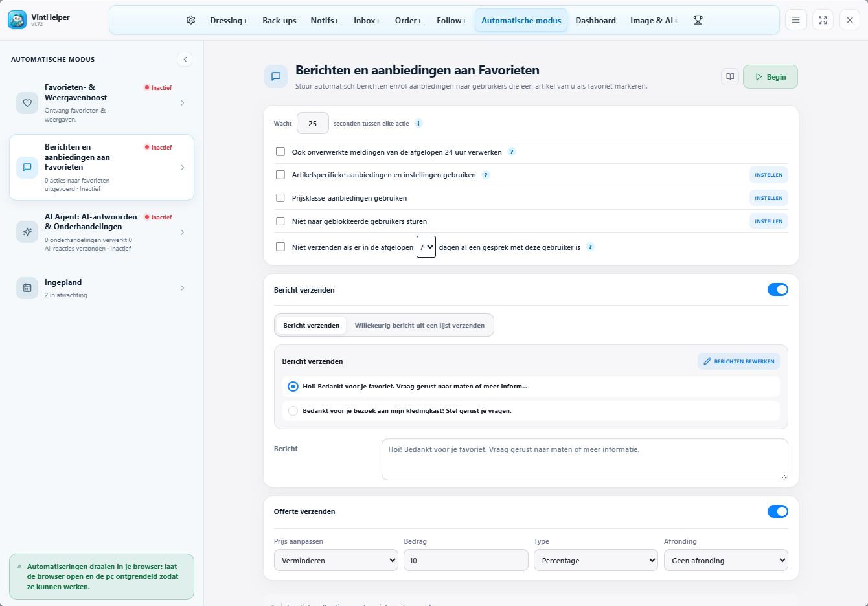Click the calendar icon beside Ingepland
The width and height of the screenshot is (868, 606).
click(27, 288)
